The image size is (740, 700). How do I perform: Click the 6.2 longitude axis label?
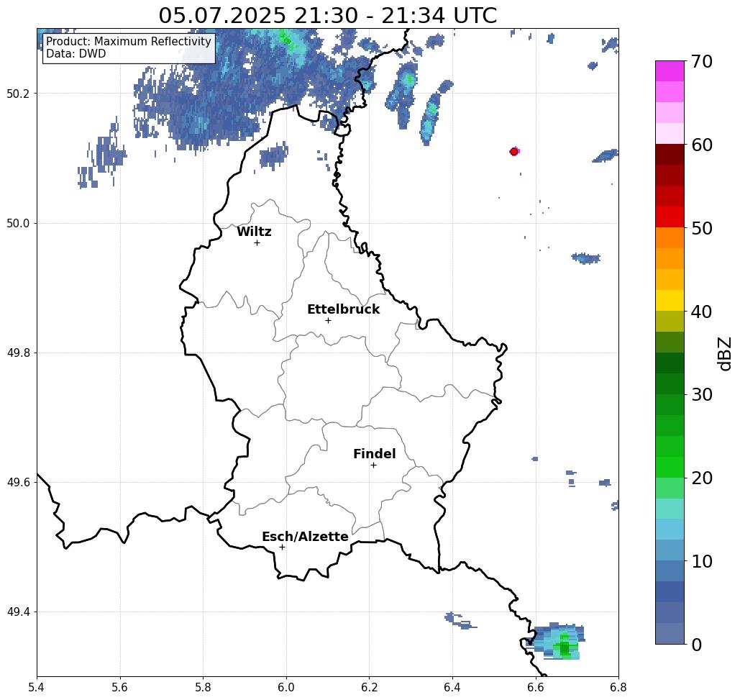pos(370,687)
